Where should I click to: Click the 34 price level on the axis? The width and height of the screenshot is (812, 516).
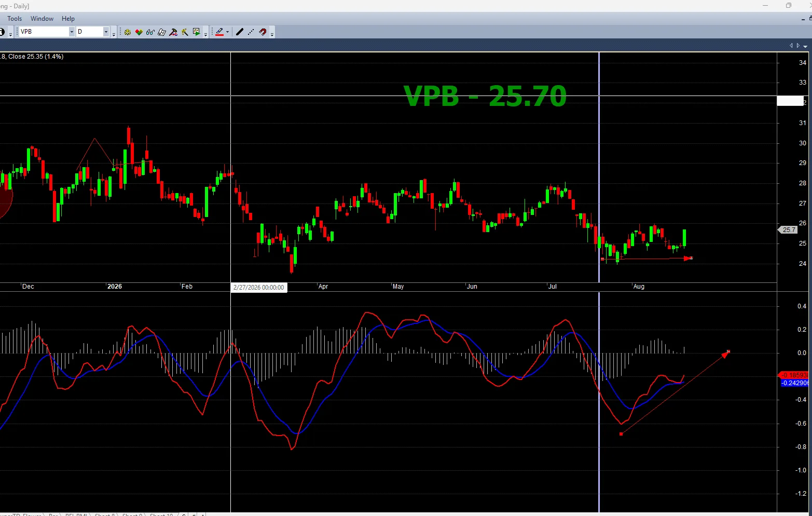coord(803,63)
